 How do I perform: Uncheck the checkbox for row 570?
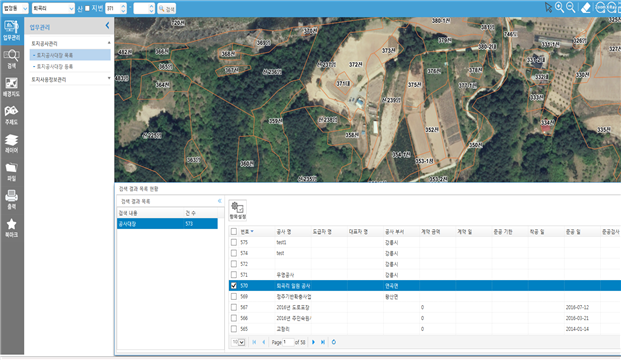[x=234, y=286]
